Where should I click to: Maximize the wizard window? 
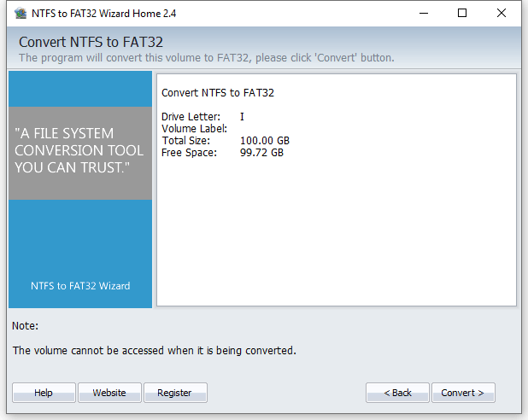[462, 14]
